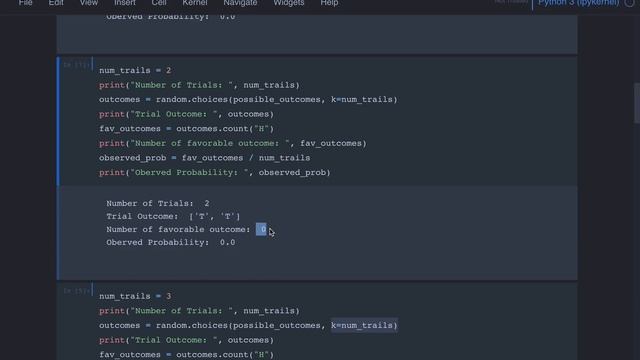The image size is (640, 360).
Task: Click output text "Trial Outcome: ['T', 'T']"
Action: [173, 216]
